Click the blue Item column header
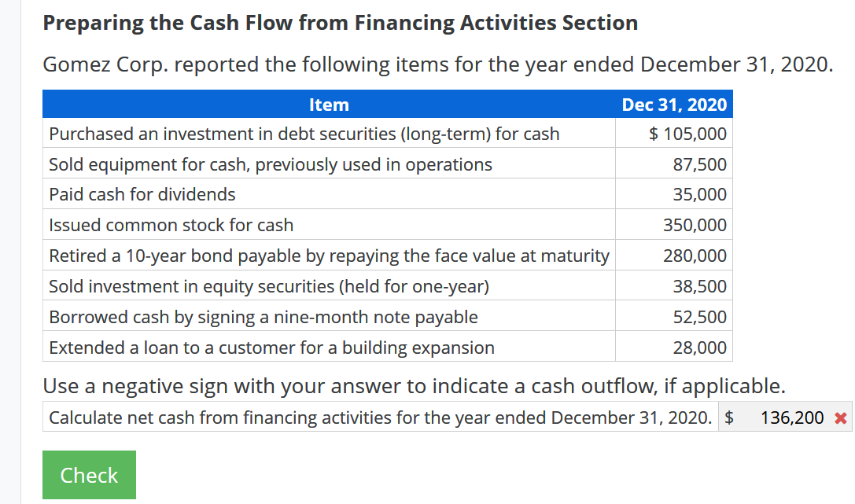855x504 pixels. [329, 104]
